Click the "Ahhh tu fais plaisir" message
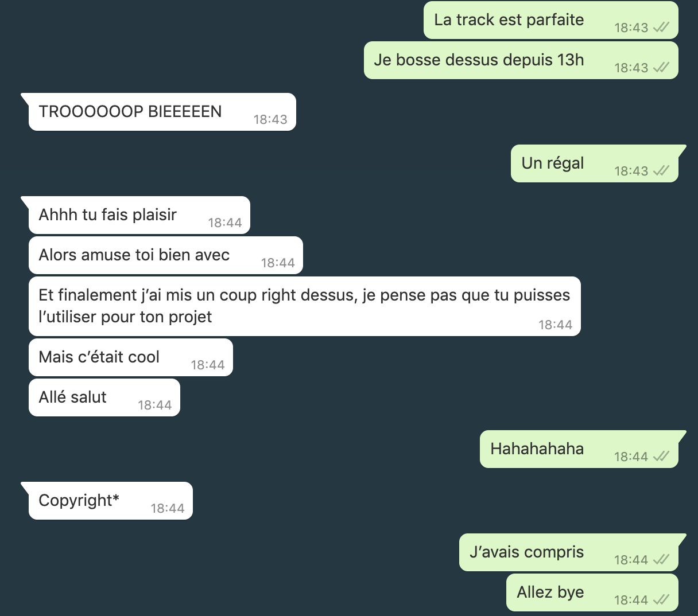This screenshot has width=698, height=616. coord(139,215)
